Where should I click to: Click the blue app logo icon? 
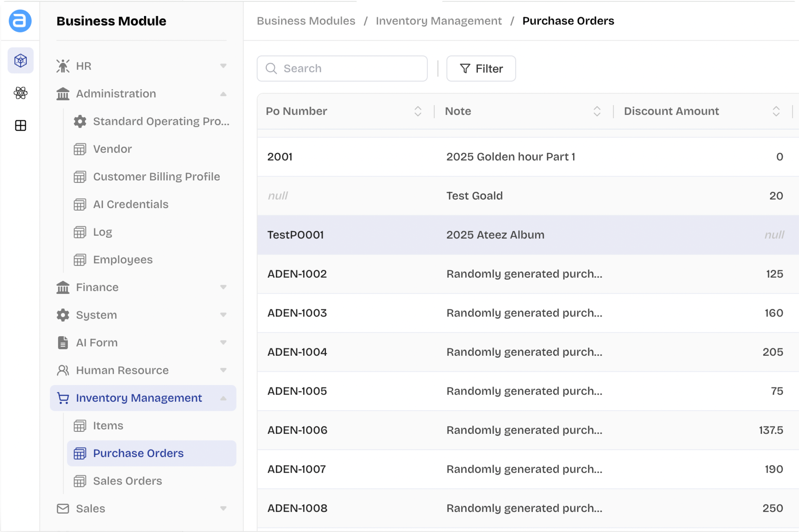[20, 21]
